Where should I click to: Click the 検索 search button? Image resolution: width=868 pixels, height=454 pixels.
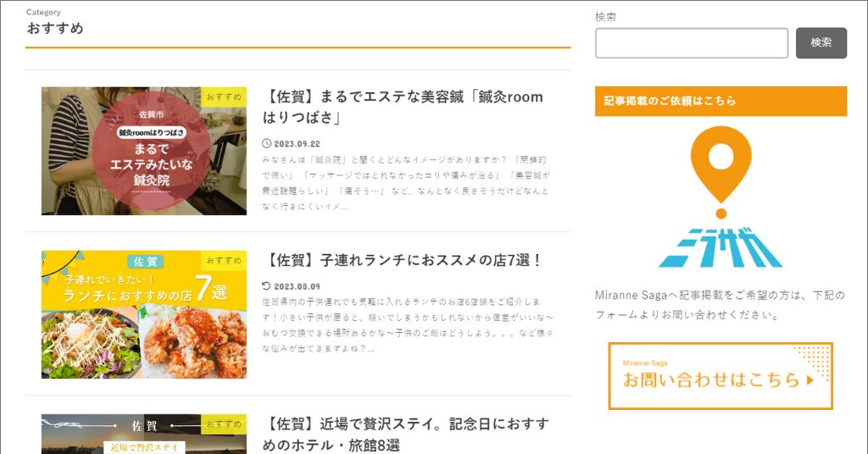click(x=821, y=42)
